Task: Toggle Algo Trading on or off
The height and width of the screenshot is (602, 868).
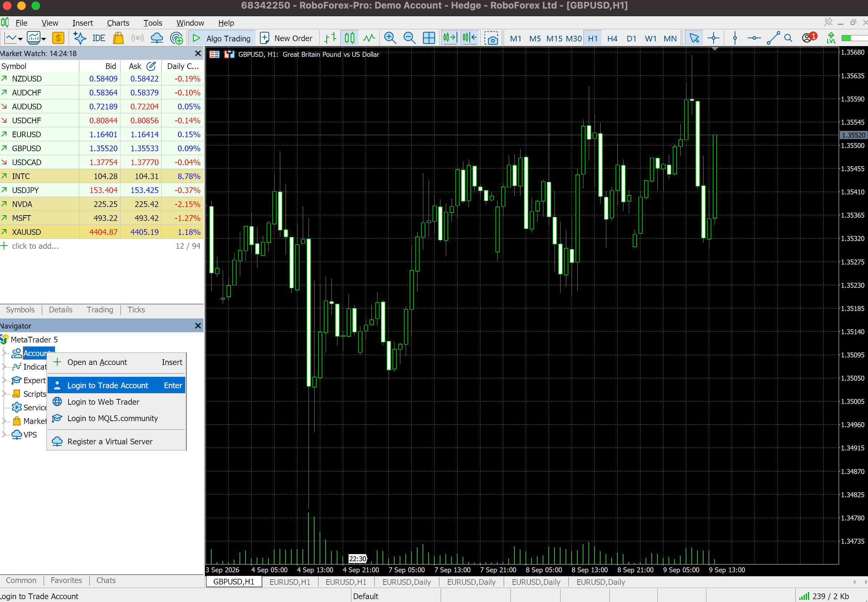Action: [222, 38]
